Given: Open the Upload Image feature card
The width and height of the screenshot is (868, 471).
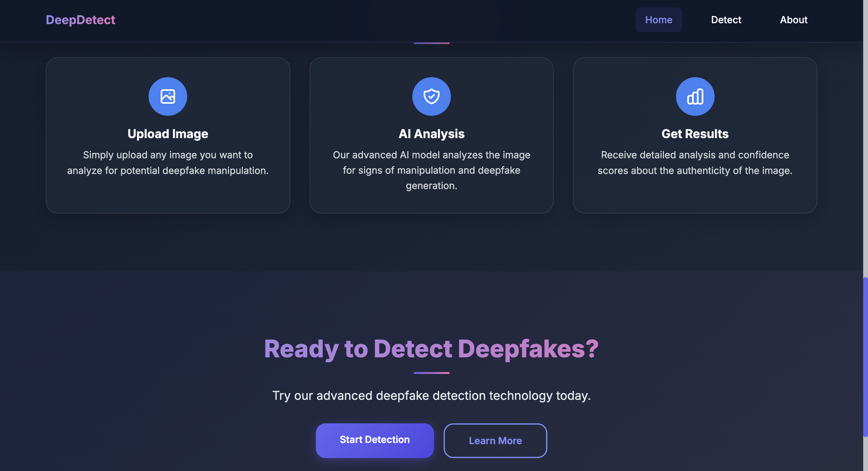Looking at the screenshot, I should [x=168, y=135].
